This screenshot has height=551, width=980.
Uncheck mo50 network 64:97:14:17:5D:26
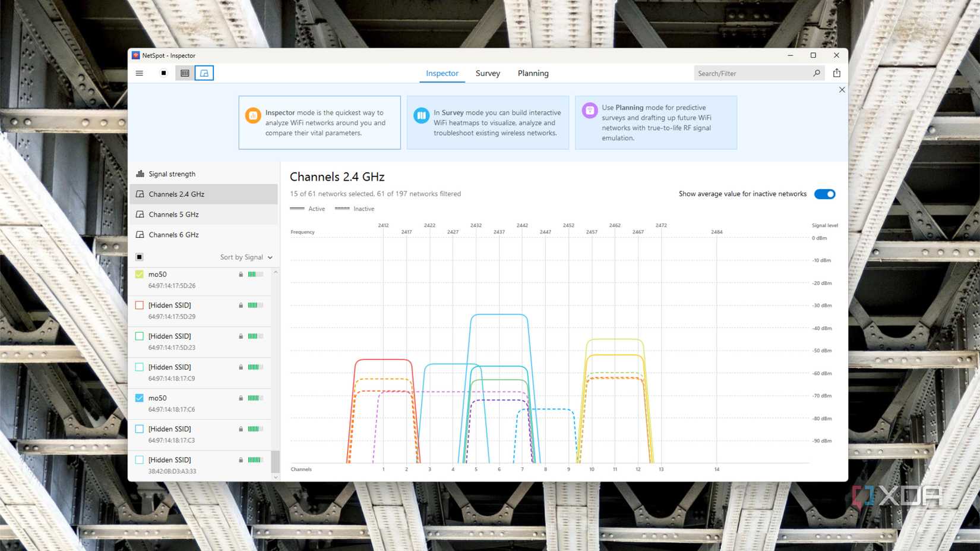[x=139, y=274]
